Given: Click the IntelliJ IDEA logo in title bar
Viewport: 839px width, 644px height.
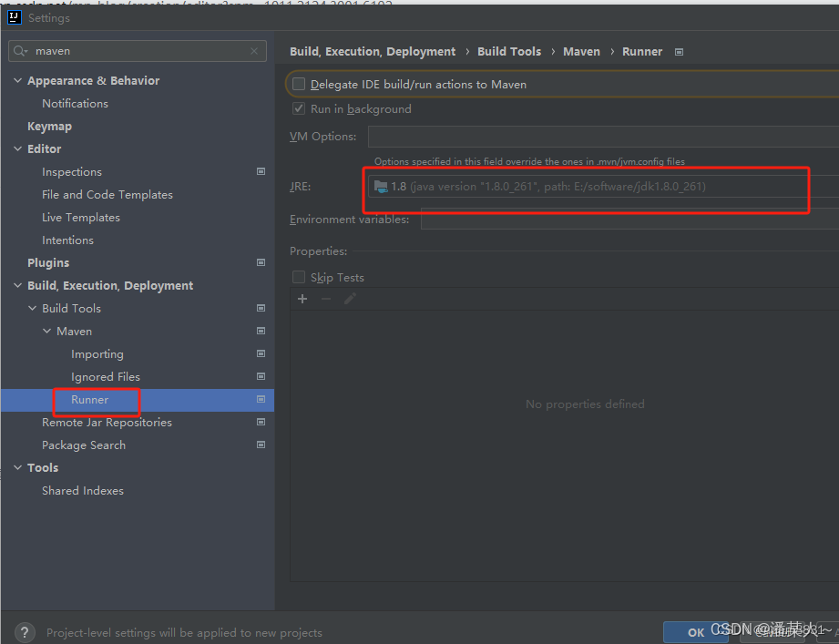Looking at the screenshot, I should coord(15,17).
